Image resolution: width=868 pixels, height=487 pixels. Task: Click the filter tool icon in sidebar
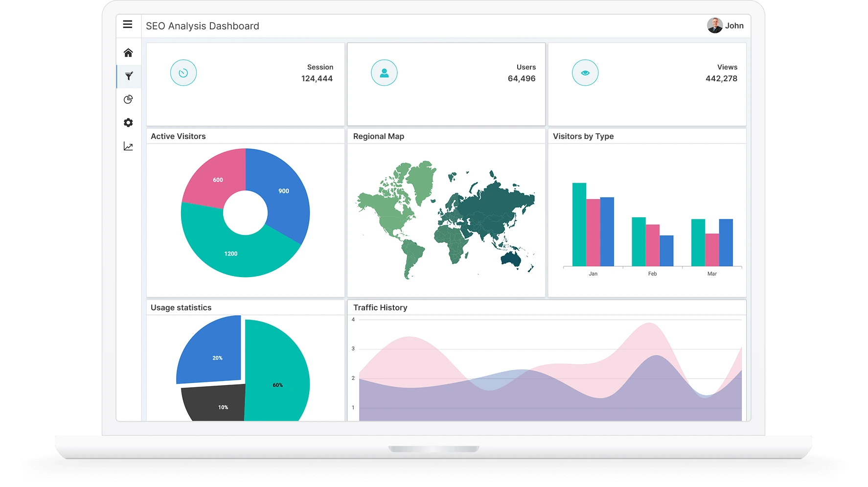128,76
